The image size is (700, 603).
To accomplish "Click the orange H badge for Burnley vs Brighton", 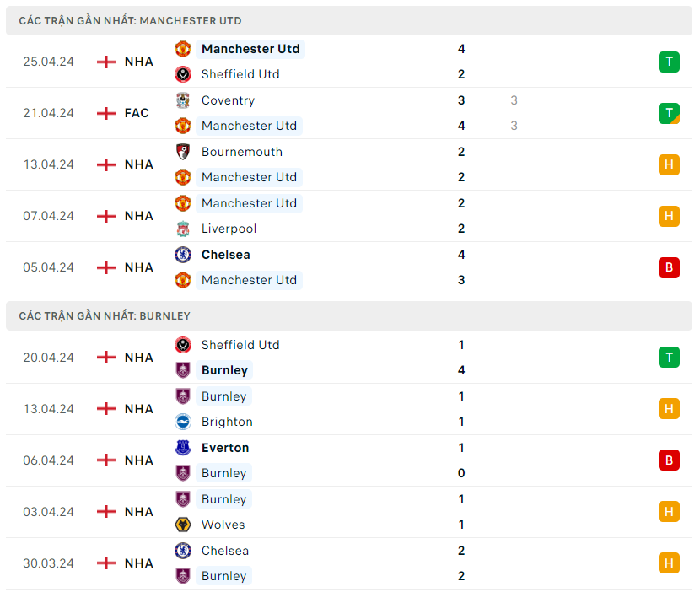I will tap(669, 409).
